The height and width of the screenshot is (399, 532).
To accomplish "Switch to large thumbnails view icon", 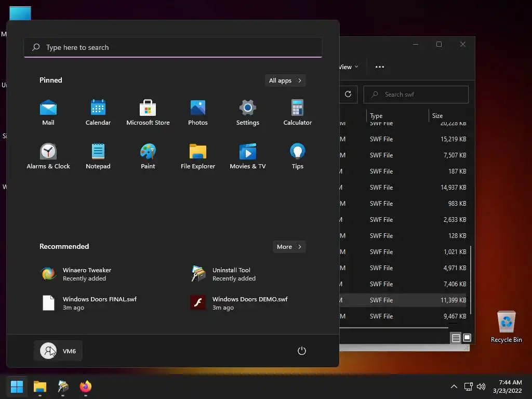I will point(467,338).
